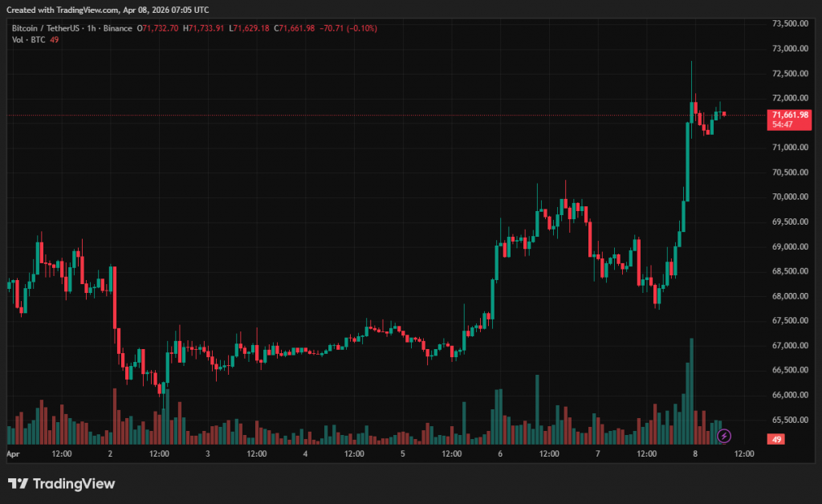The height and width of the screenshot is (504, 822).
Task: Click the 70,000.00 price axis label
Action: [787, 197]
